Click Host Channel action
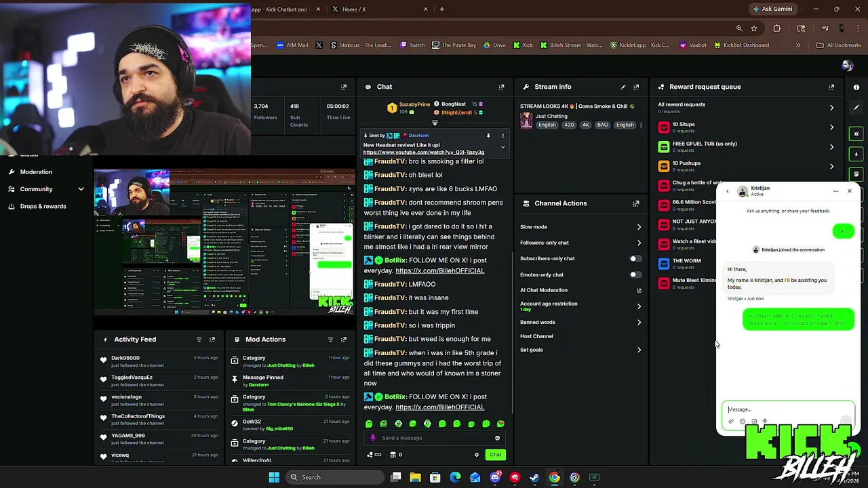Image resolution: width=868 pixels, height=488 pixels. pos(536,336)
